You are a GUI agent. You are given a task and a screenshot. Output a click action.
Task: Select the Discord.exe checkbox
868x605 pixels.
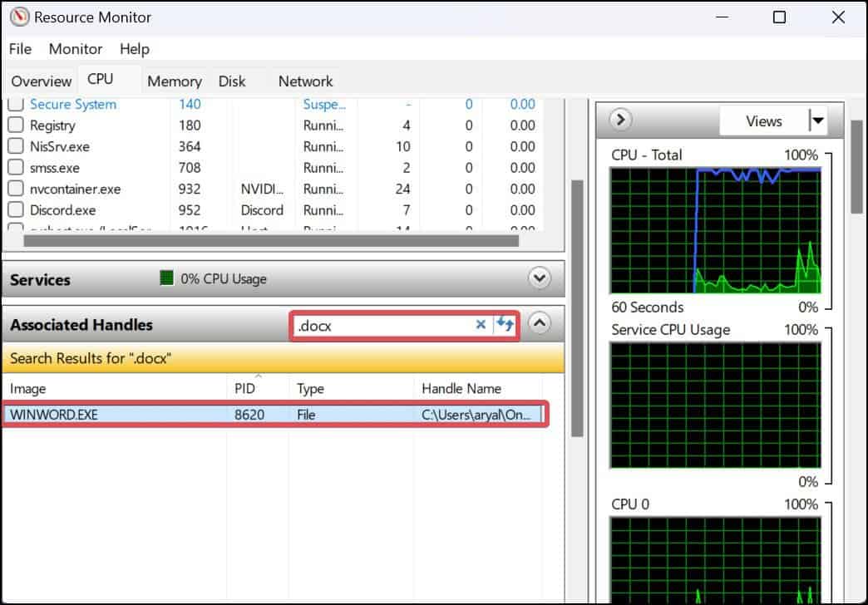point(16,209)
